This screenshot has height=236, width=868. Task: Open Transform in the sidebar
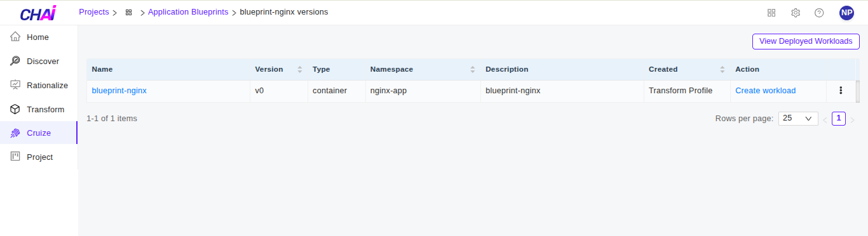click(39, 109)
